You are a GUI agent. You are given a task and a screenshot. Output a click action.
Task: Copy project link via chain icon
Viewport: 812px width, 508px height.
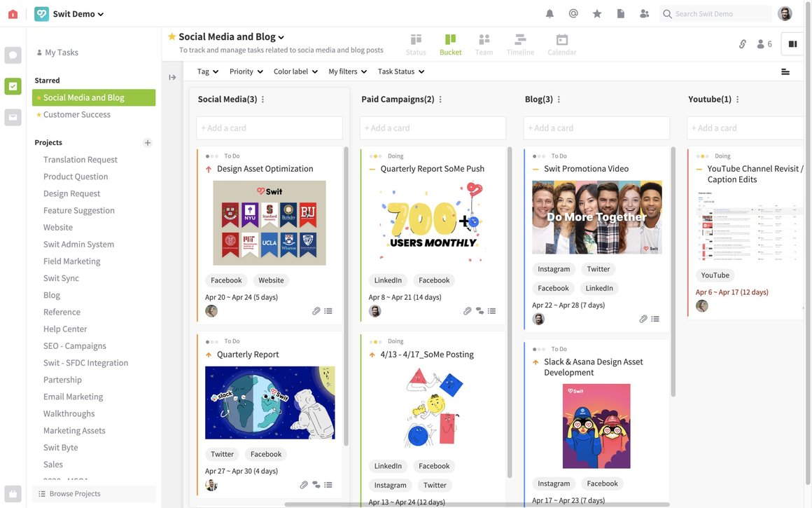(x=743, y=44)
